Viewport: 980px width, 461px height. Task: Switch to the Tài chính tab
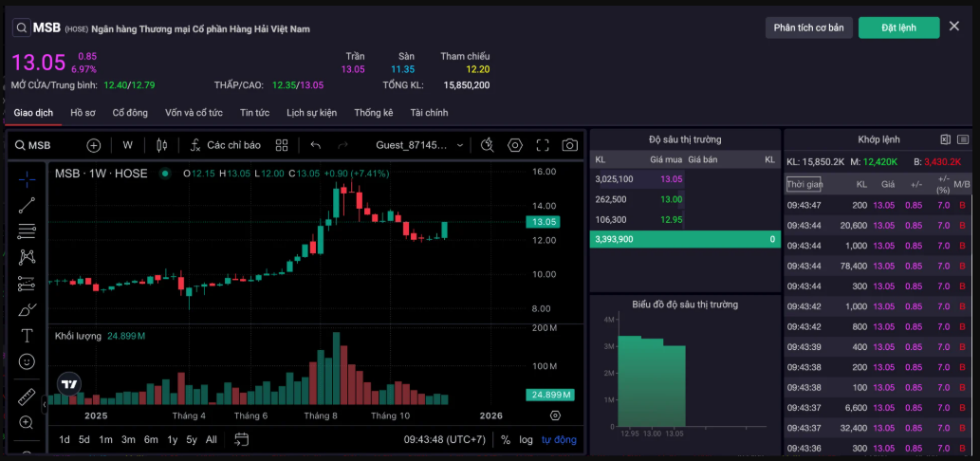(x=429, y=113)
